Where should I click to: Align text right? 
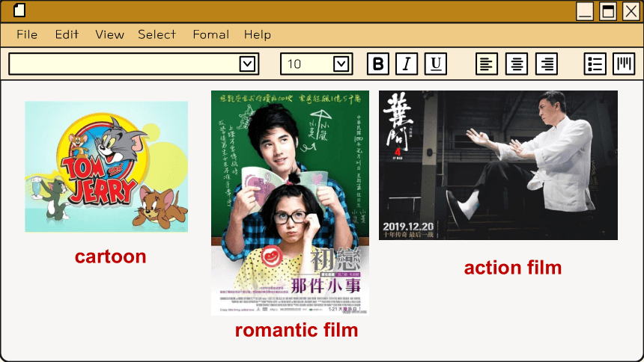pyautogui.click(x=547, y=64)
